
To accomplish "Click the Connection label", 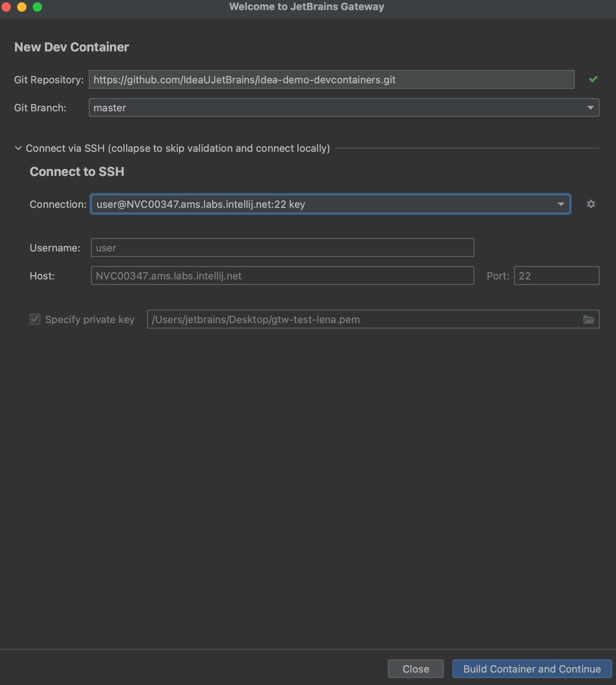I will [x=58, y=204].
